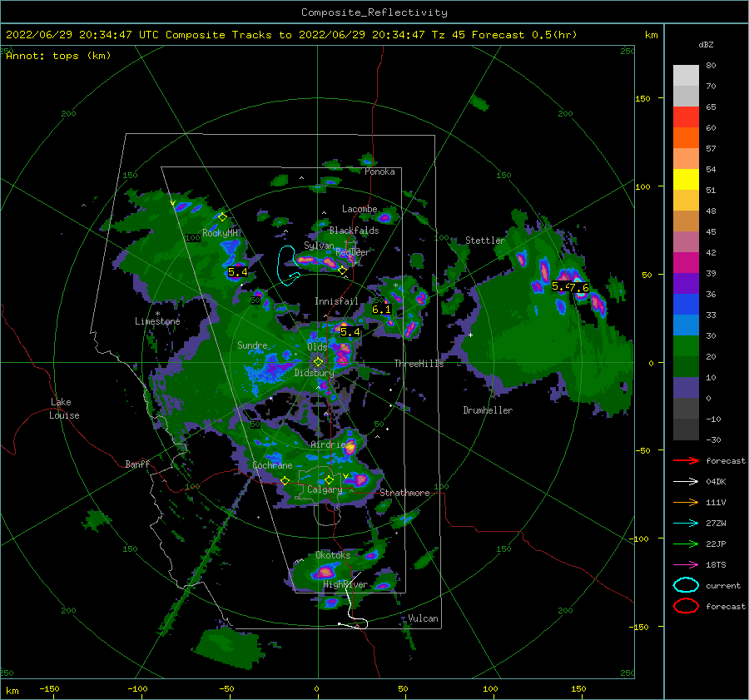Click the red forecast arrow in legend
Screen dimensions: 749x700
pos(686,460)
